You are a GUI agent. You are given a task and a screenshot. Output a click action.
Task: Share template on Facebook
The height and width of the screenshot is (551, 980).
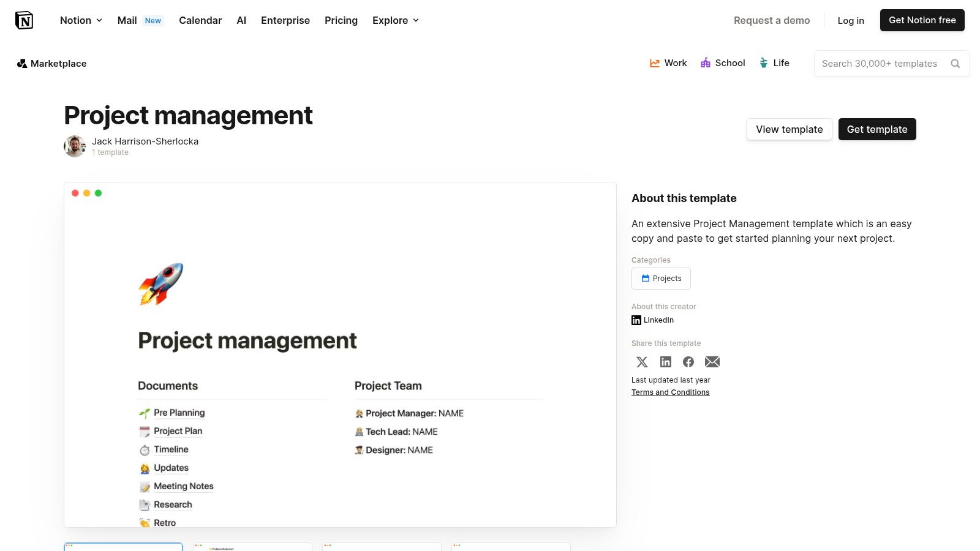coord(688,362)
